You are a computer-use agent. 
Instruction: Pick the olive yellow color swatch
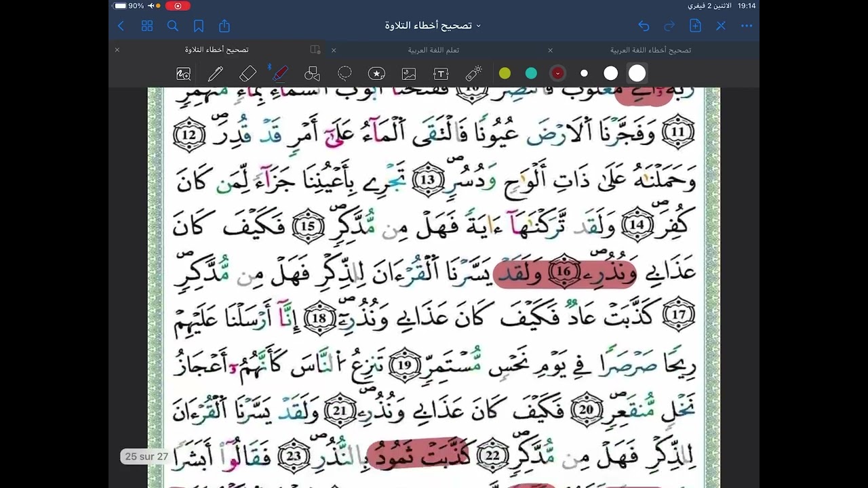[x=505, y=73]
